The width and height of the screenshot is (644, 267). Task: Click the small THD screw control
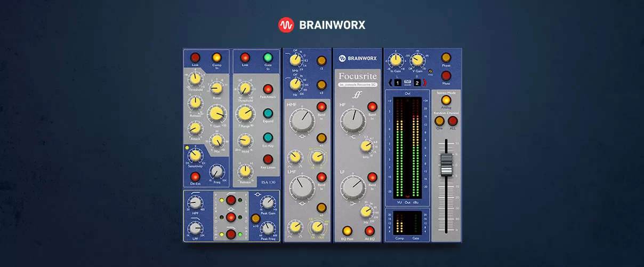point(430,72)
